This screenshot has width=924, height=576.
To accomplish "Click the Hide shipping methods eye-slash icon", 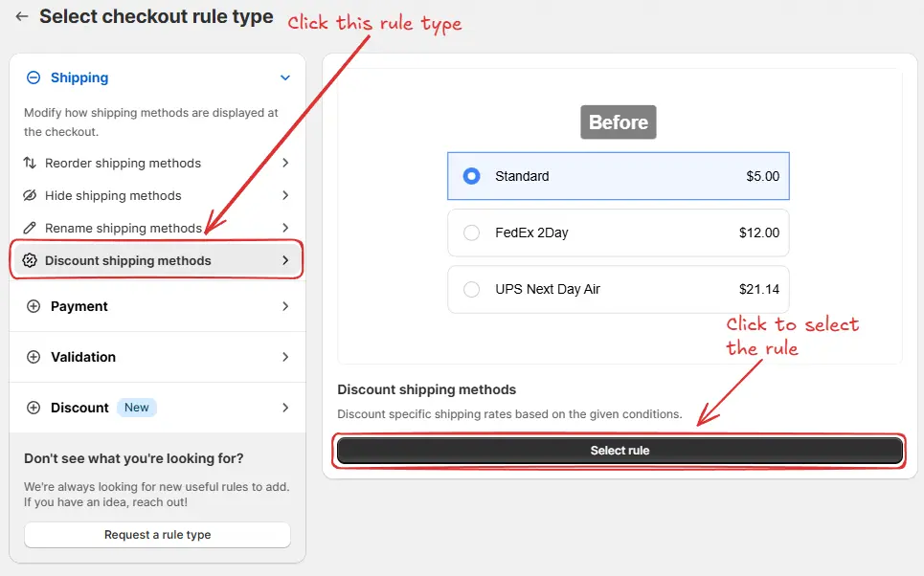I will [32, 195].
